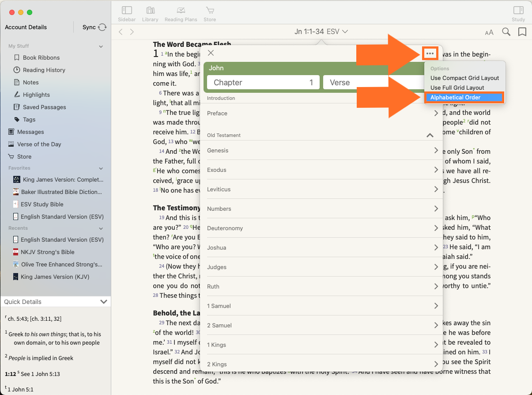Select Alphabetical Order option
532x395 pixels.
pos(464,97)
